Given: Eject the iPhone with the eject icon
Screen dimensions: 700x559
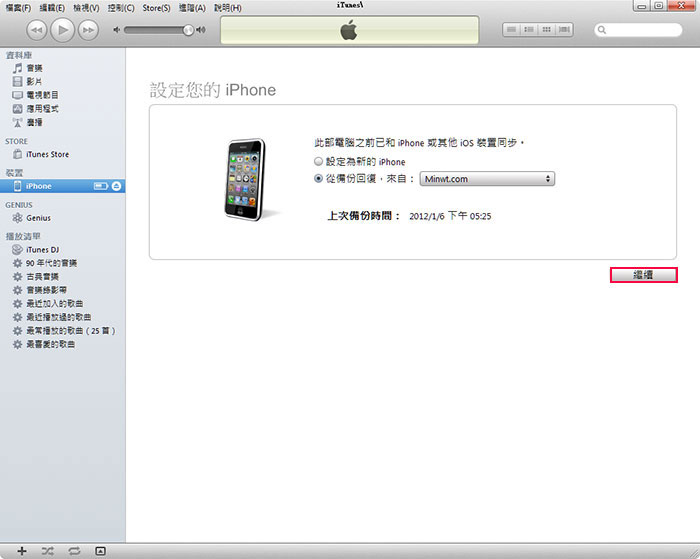Looking at the screenshot, I should pyautogui.click(x=117, y=186).
